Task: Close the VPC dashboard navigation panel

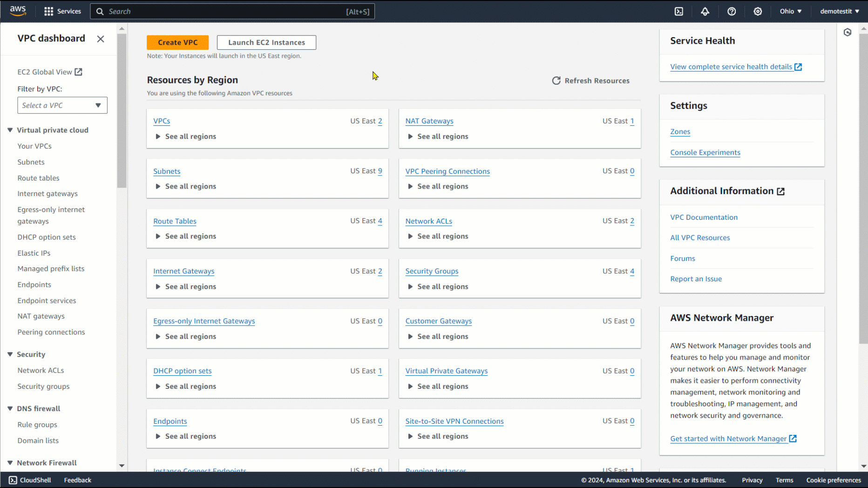Action: coord(101,39)
